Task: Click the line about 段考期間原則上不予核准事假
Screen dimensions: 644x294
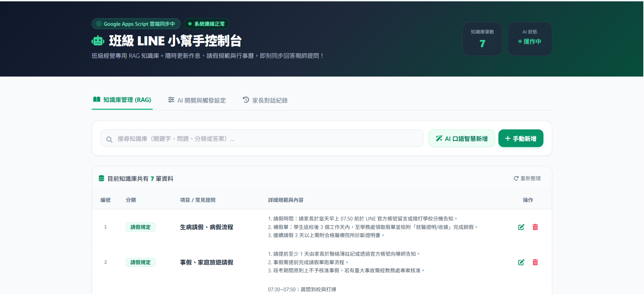Action: coord(346,270)
